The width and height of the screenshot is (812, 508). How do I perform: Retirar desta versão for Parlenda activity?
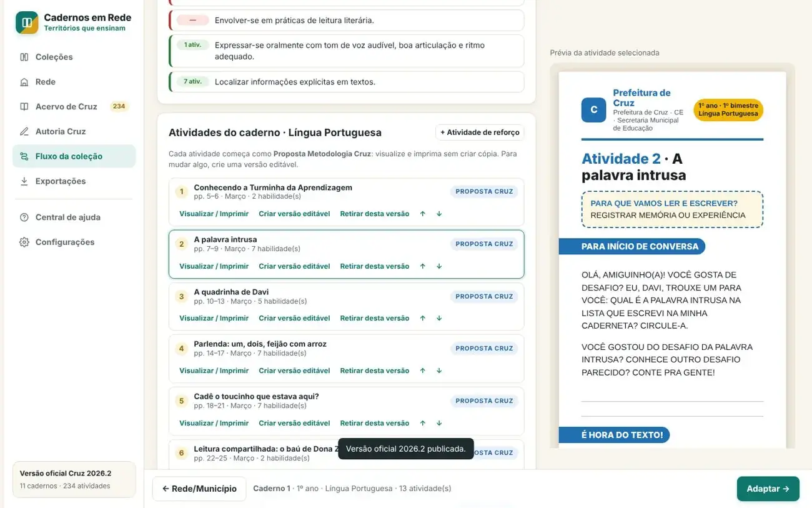(374, 371)
